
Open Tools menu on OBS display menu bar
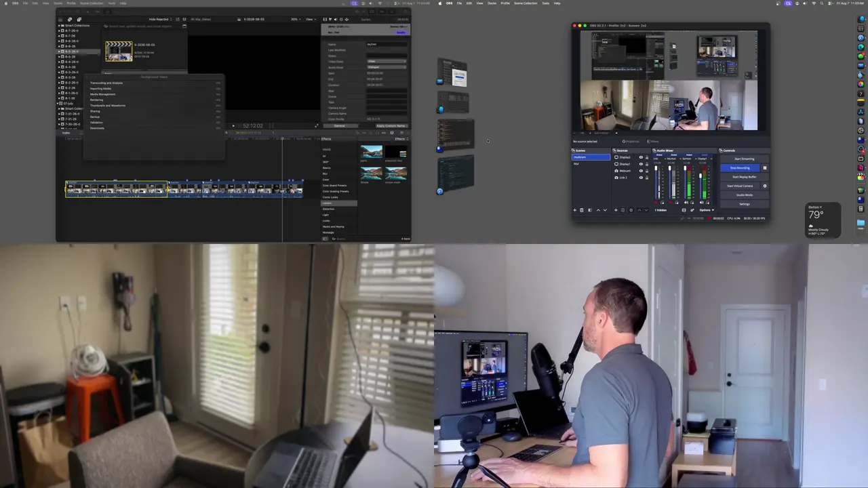pos(545,3)
